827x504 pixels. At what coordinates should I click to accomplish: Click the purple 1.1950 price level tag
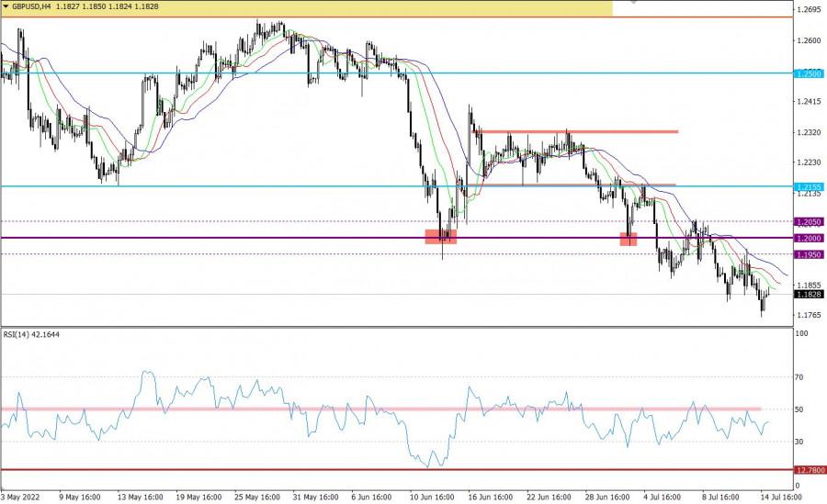point(809,254)
